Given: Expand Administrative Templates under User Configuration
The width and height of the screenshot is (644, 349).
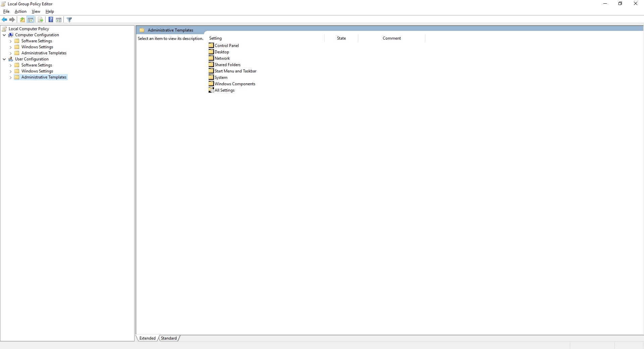Looking at the screenshot, I should [x=10, y=77].
